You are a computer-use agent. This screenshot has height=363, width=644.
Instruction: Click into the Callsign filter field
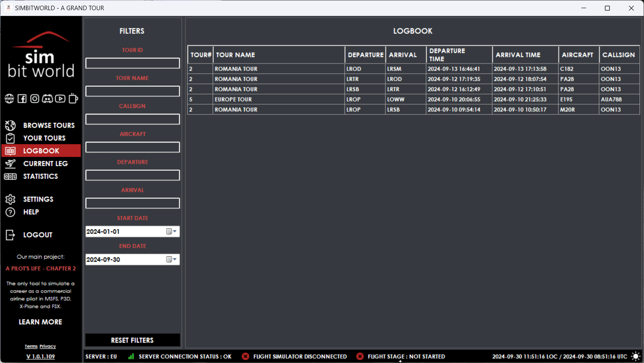132,119
